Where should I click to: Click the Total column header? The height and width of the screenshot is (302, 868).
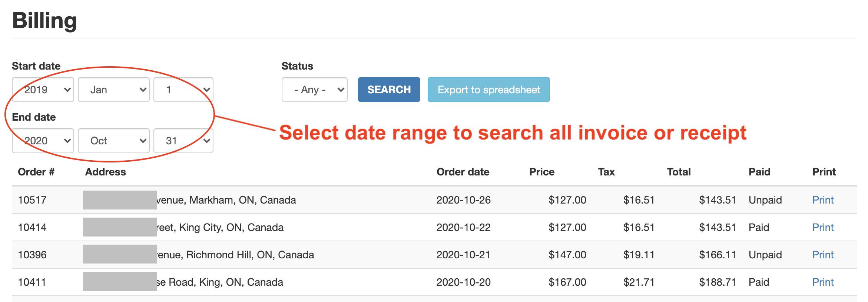[x=679, y=172]
